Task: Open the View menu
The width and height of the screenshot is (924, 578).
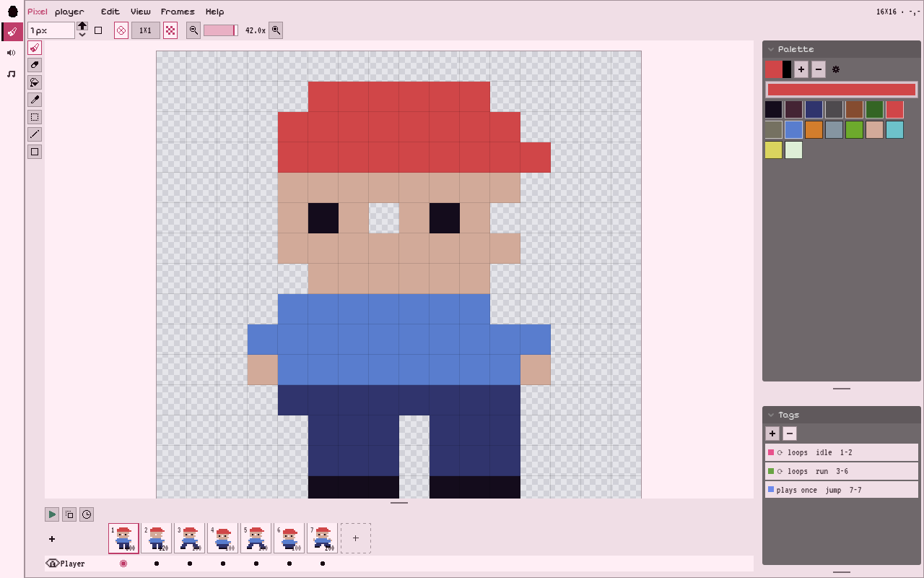Action: [x=141, y=12]
